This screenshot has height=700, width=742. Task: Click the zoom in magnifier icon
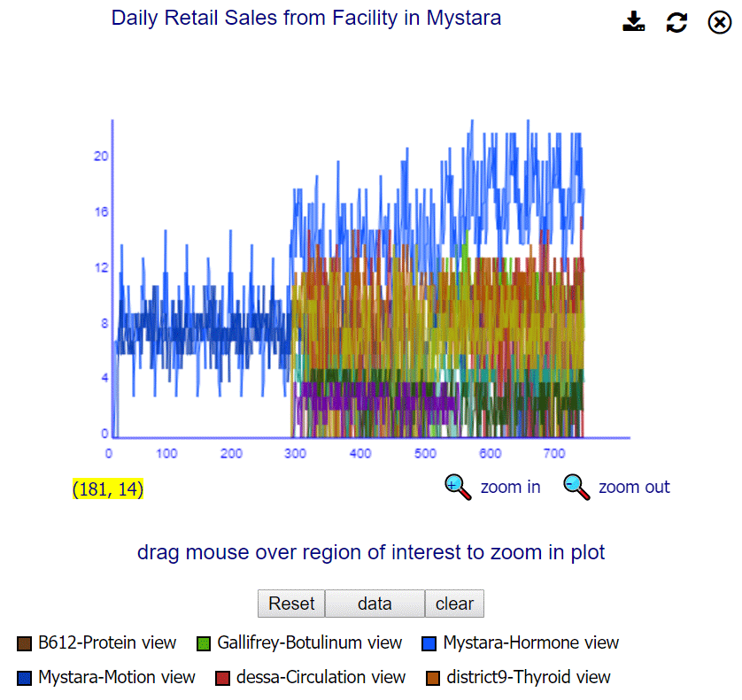[x=458, y=487]
